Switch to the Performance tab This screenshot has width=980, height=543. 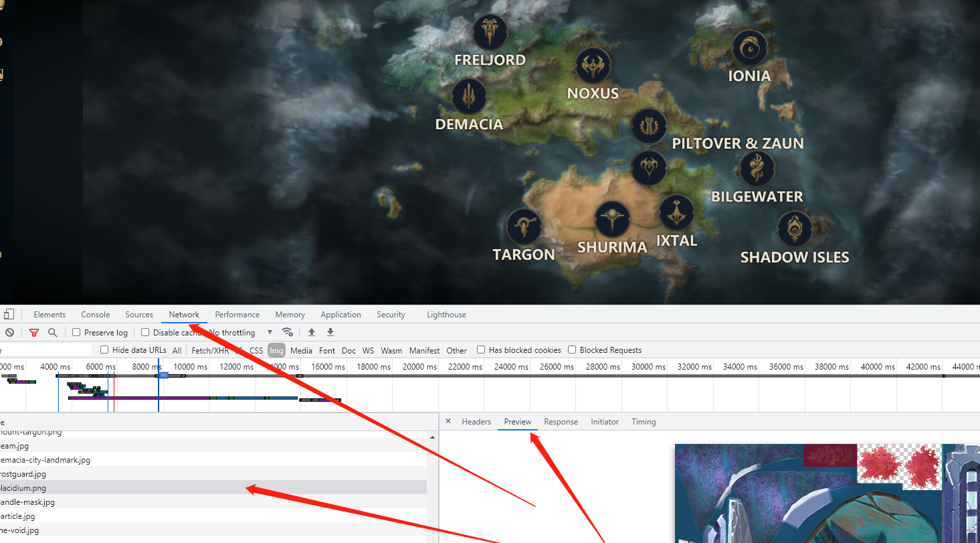click(237, 315)
